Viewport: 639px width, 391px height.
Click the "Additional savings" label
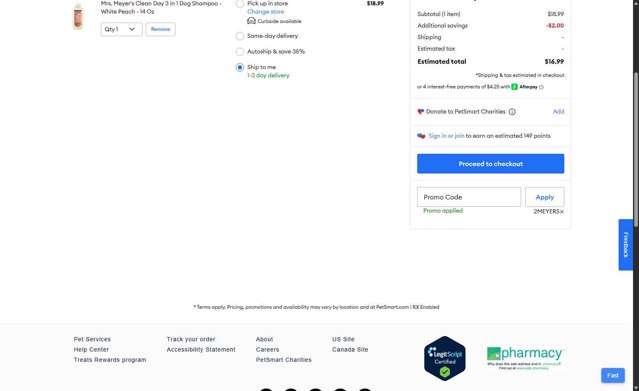[442, 26]
